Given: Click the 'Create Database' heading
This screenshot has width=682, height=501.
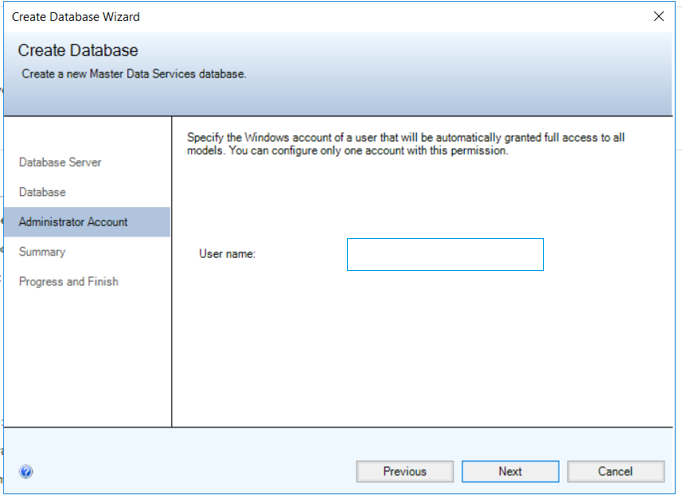Looking at the screenshot, I should [x=78, y=50].
